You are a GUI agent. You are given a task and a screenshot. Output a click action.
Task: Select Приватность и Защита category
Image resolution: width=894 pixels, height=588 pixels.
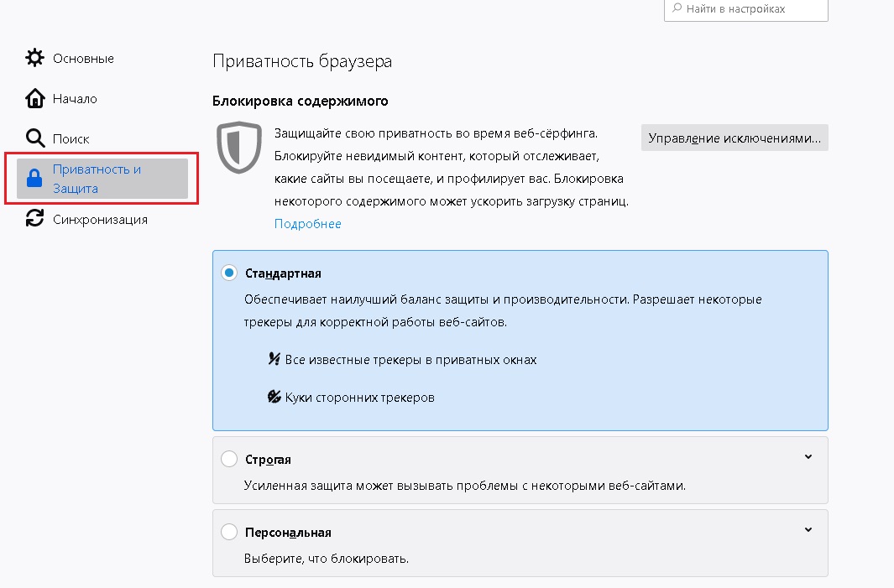102,179
